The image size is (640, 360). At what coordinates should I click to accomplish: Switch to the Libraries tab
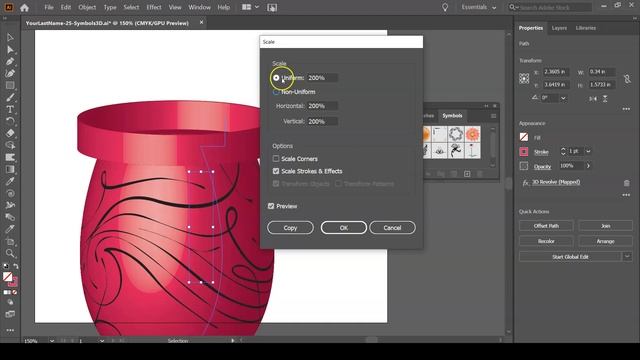[x=586, y=28]
